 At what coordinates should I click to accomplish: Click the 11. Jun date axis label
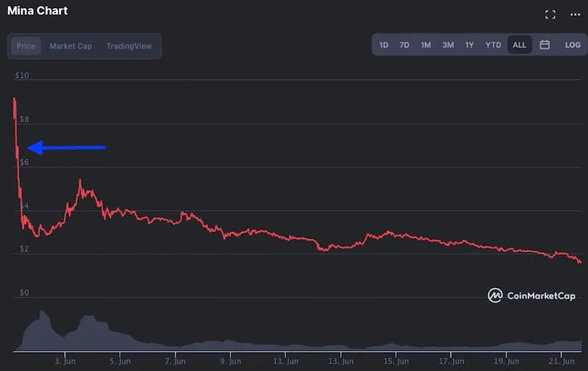[285, 361]
